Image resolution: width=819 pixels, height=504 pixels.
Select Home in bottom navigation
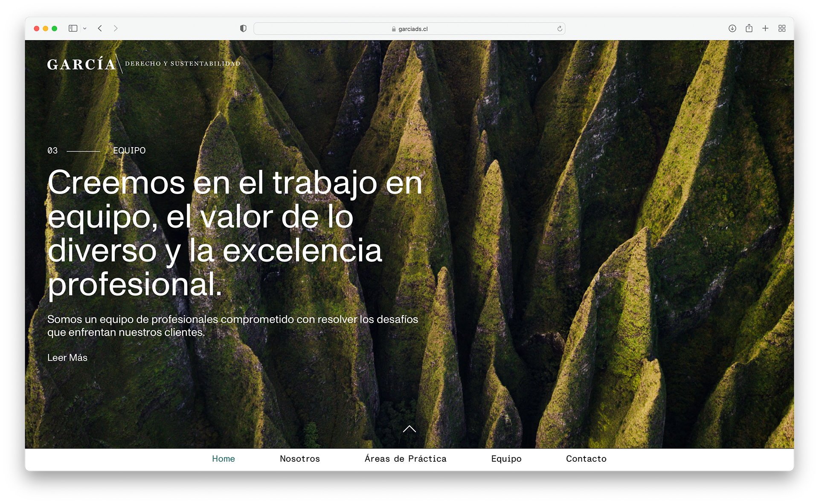pos(224,459)
